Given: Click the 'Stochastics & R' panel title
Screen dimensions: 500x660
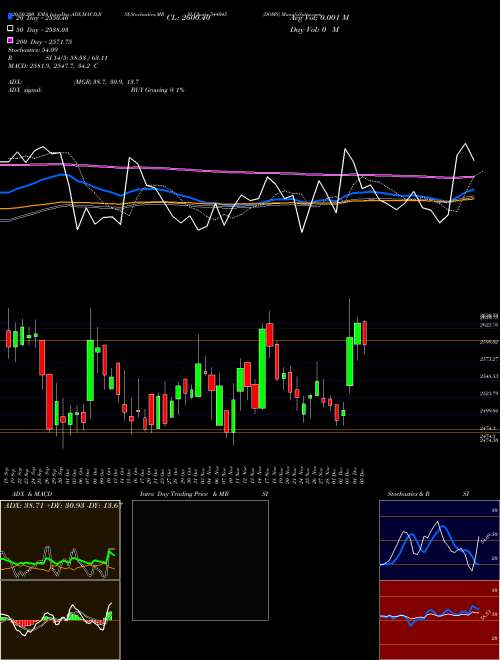Looking at the screenshot, I should pos(409,494).
